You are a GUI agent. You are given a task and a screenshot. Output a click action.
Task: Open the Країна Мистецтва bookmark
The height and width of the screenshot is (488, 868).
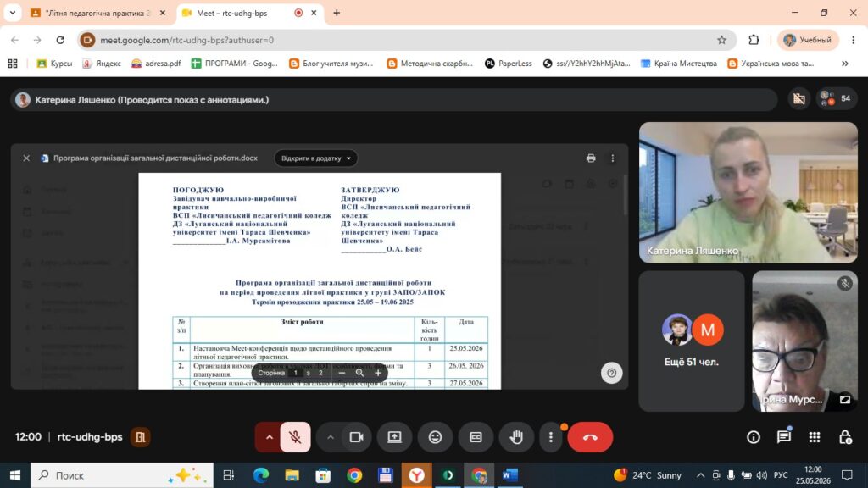(x=678, y=64)
